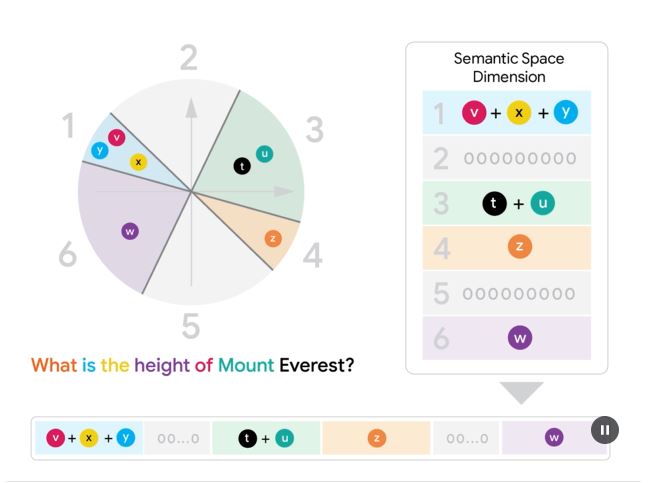Click the red v token in the pie chart
Screen dimensions: 667x483
117,137
